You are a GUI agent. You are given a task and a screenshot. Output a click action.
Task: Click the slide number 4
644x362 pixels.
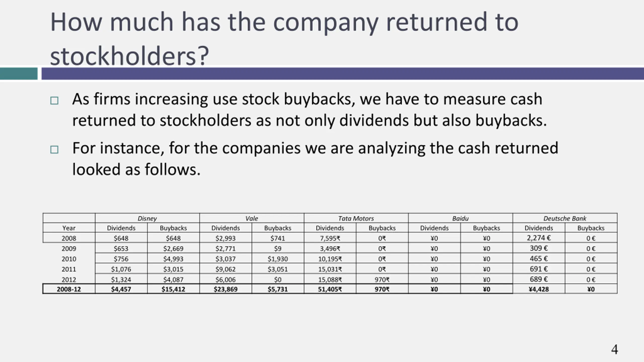pyautogui.click(x=615, y=349)
